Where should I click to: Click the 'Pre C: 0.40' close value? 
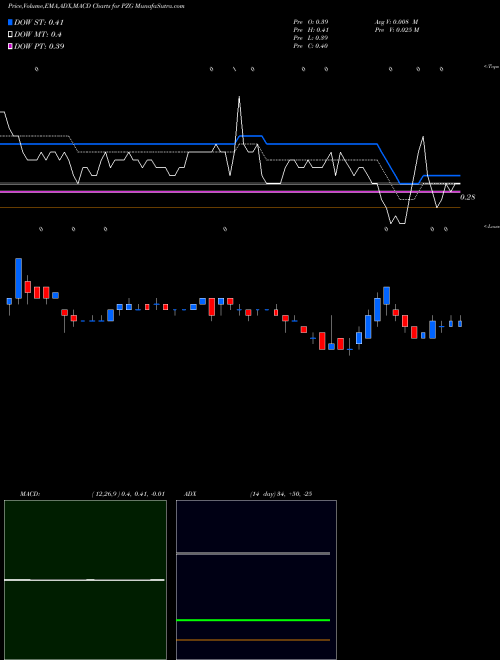311,45
